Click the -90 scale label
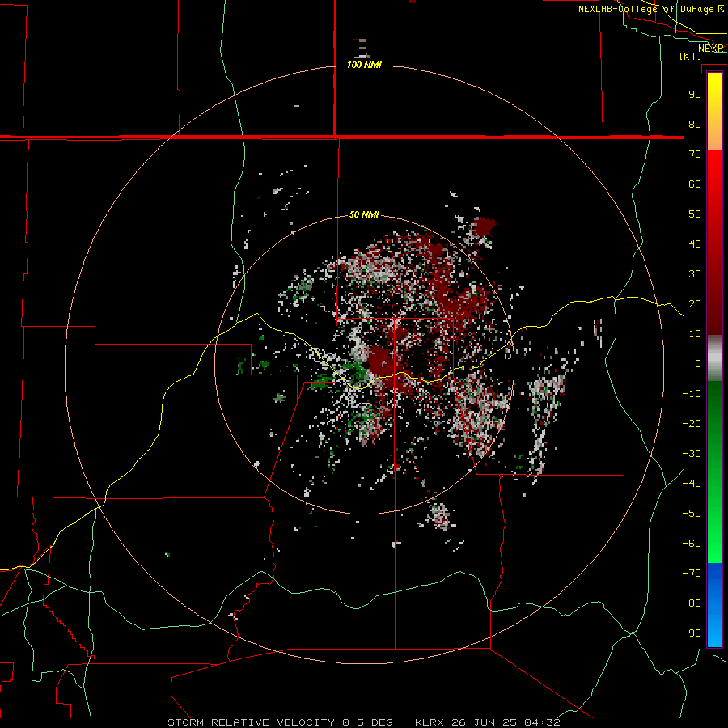 click(x=692, y=633)
